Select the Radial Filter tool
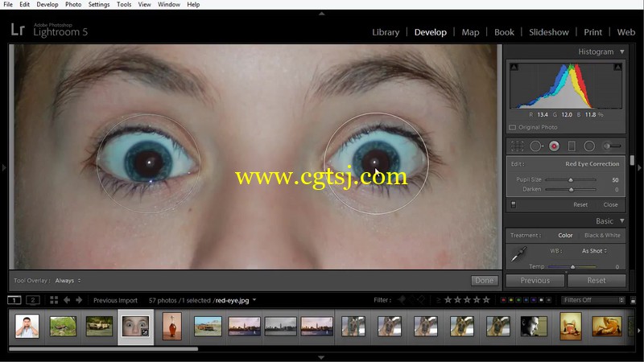This screenshot has width=644, height=362. pyautogui.click(x=589, y=146)
